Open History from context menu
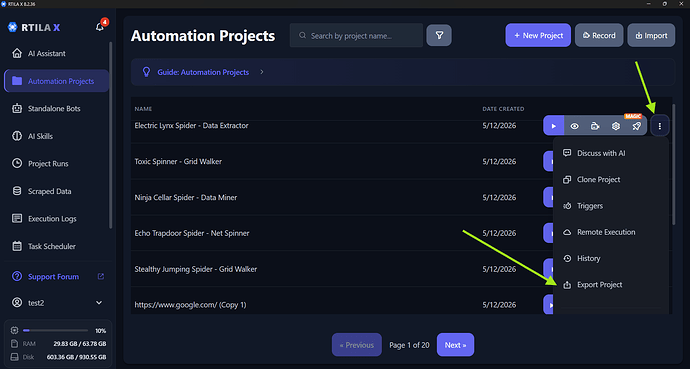 [x=611, y=258]
